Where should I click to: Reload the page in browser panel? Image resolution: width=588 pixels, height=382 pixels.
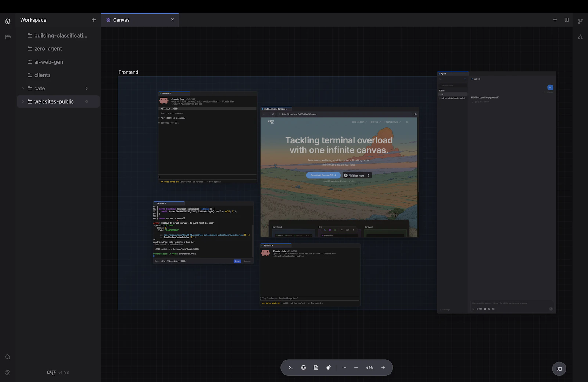pyautogui.click(x=273, y=114)
